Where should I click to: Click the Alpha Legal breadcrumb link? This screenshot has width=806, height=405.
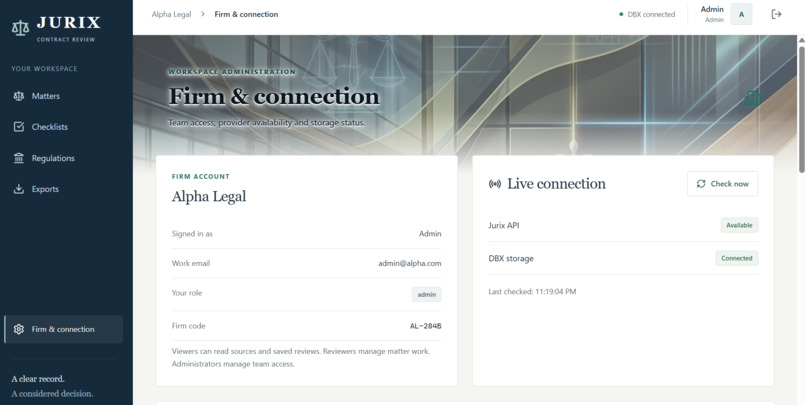[x=171, y=14]
